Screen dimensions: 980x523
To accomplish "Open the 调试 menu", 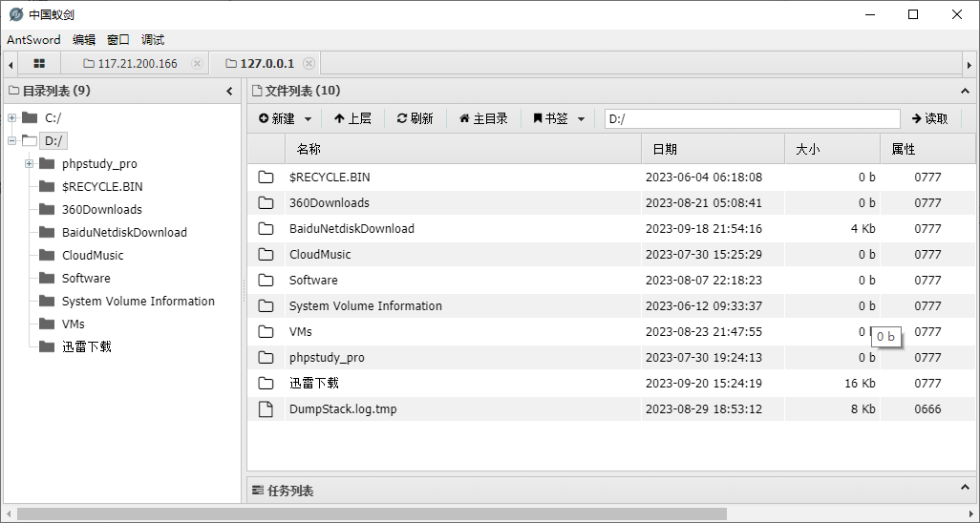I will [x=153, y=40].
